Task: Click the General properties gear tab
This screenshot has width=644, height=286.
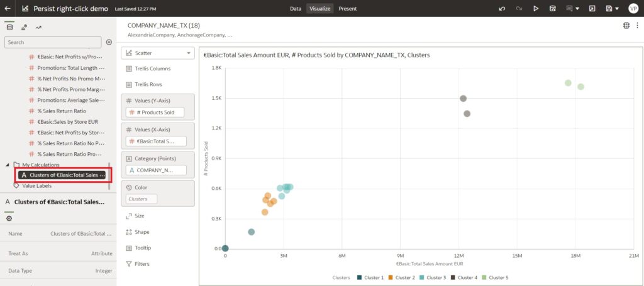Action: [9, 218]
